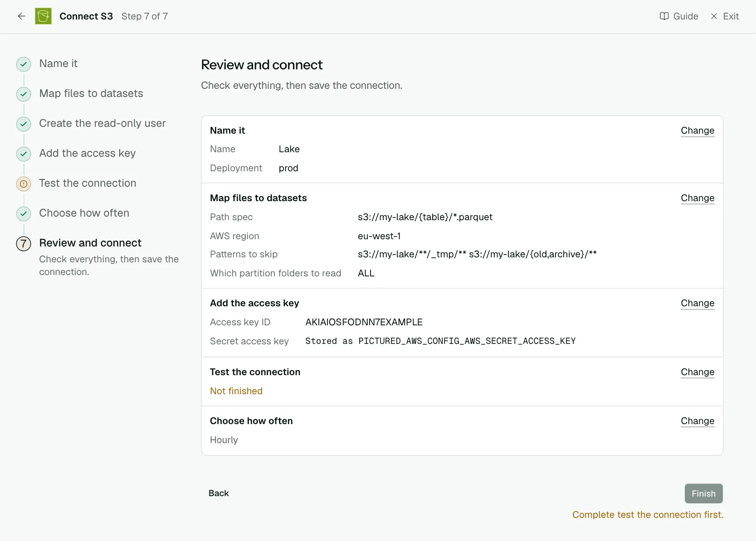The height and width of the screenshot is (541, 756).
Task: Go to Map files to datasets step
Action: tap(91, 93)
